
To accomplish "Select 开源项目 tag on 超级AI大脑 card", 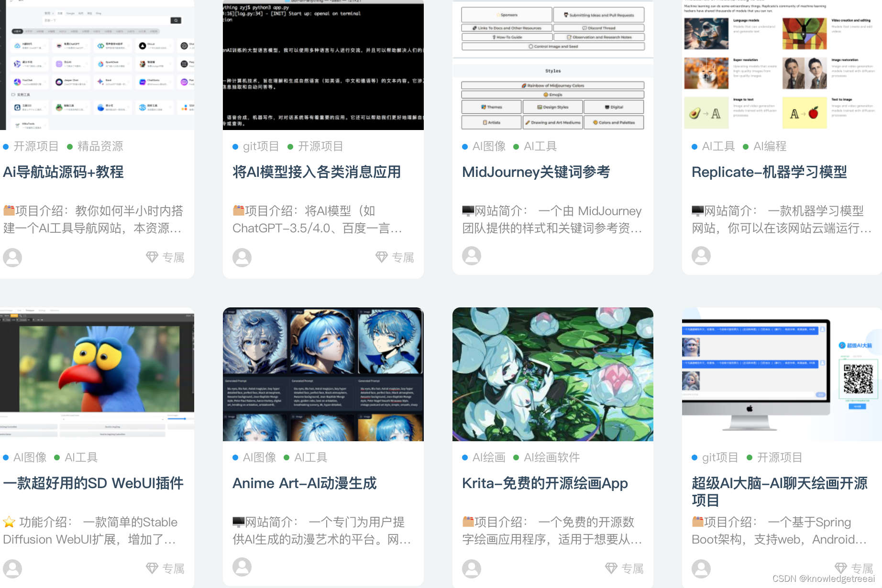I will coord(775,457).
